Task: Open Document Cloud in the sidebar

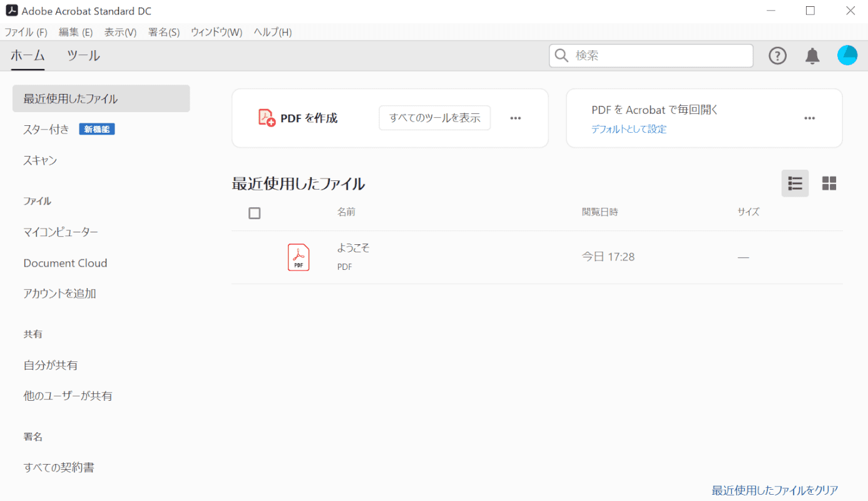Action: pos(65,263)
